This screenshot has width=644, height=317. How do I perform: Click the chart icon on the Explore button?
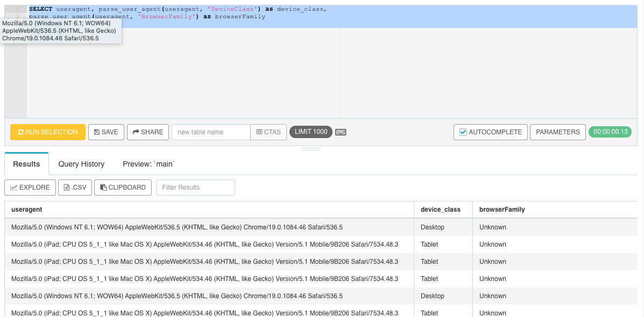pos(15,187)
